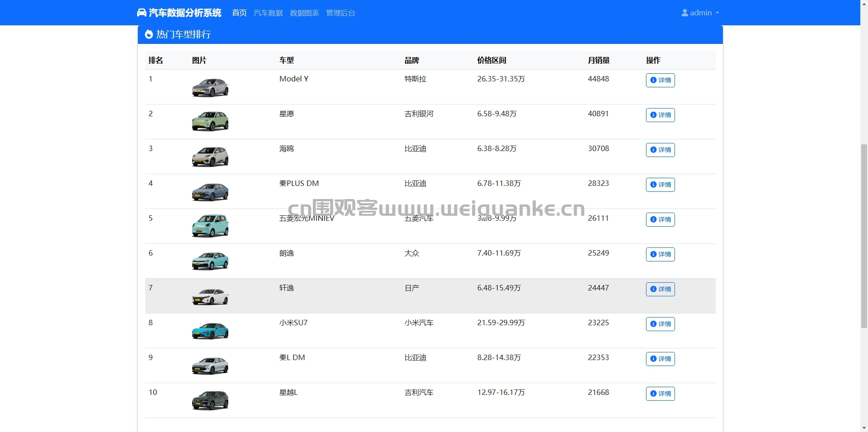Click the 海鸥 car thumbnail
This screenshot has height=432, width=868.
coord(210,157)
